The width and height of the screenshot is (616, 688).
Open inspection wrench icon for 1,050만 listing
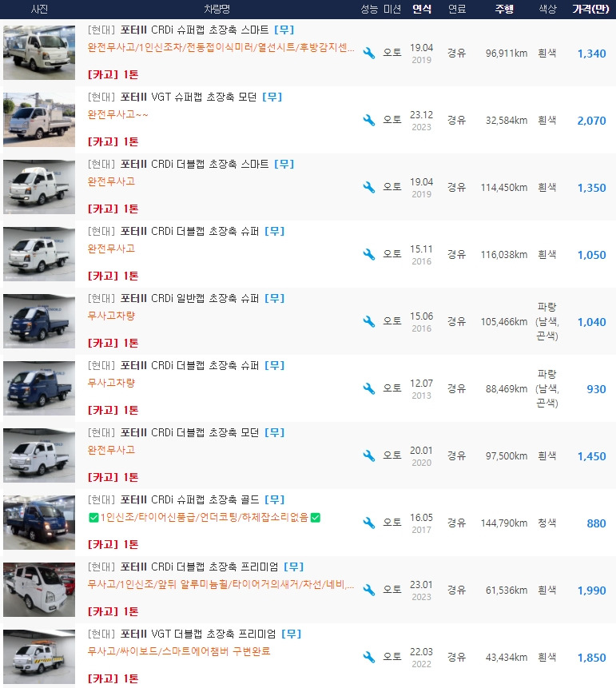coord(368,255)
